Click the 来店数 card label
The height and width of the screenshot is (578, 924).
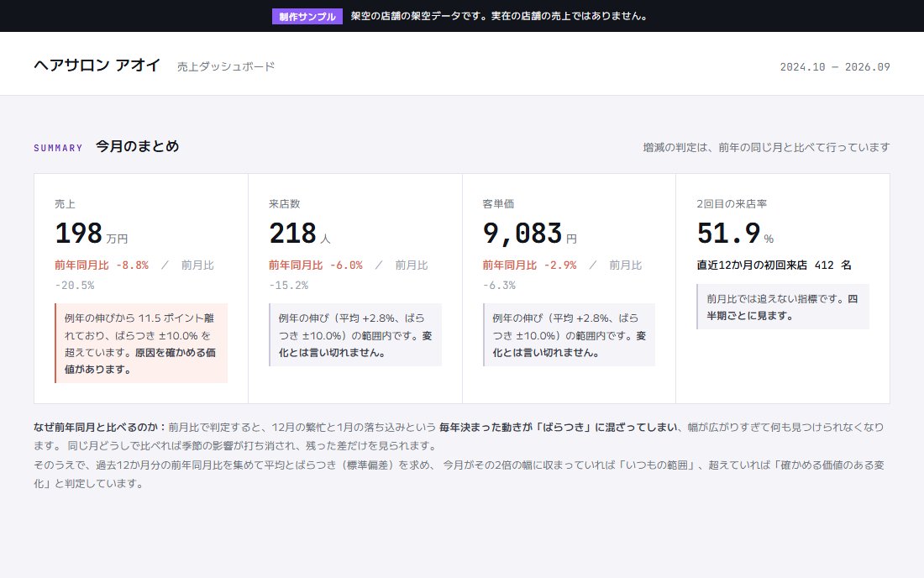(285, 204)
